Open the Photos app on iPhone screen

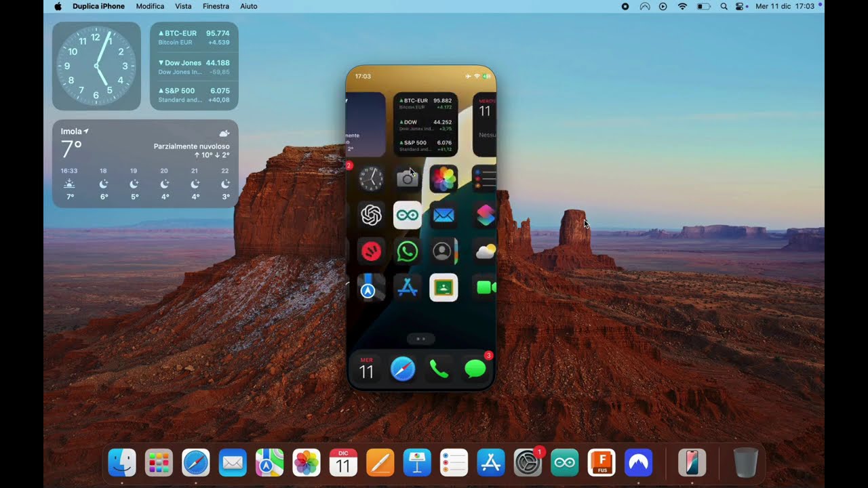443,179
